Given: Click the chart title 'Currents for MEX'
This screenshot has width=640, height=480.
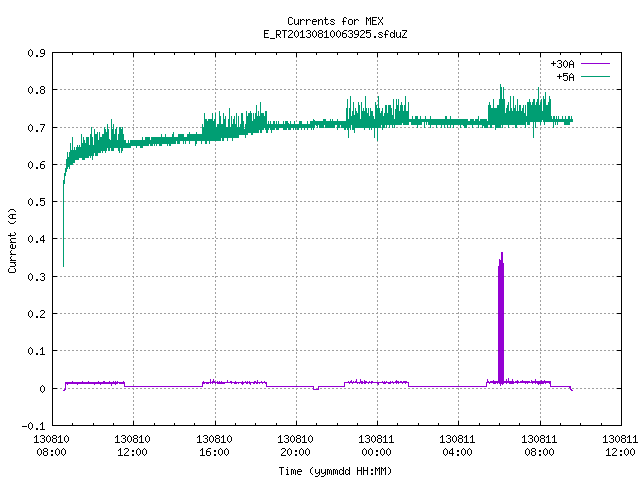Looking at the screenshot, I should point(335,21).
